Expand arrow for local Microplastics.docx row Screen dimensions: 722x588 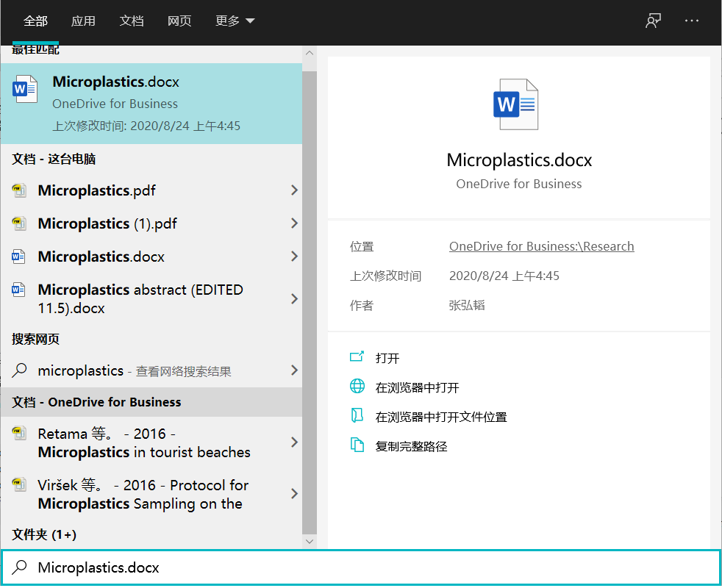294,257
